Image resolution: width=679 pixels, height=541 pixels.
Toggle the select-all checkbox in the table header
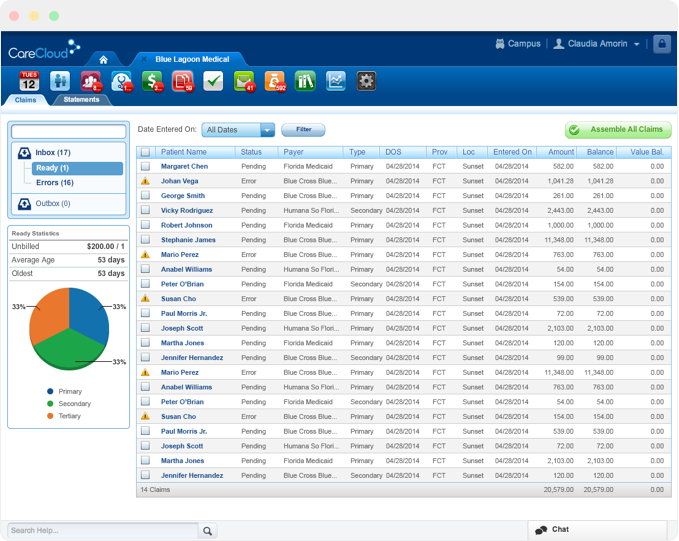(x=145, y=152)
